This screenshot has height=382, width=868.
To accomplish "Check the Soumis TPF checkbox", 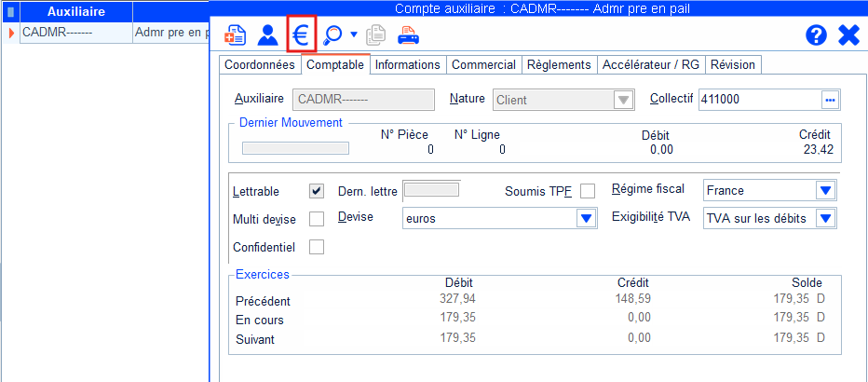I will (587, 191).
